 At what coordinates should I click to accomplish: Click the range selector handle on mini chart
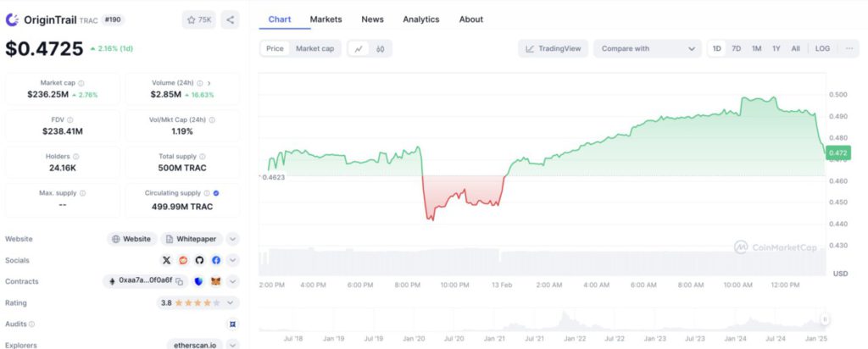click(825, 319)
